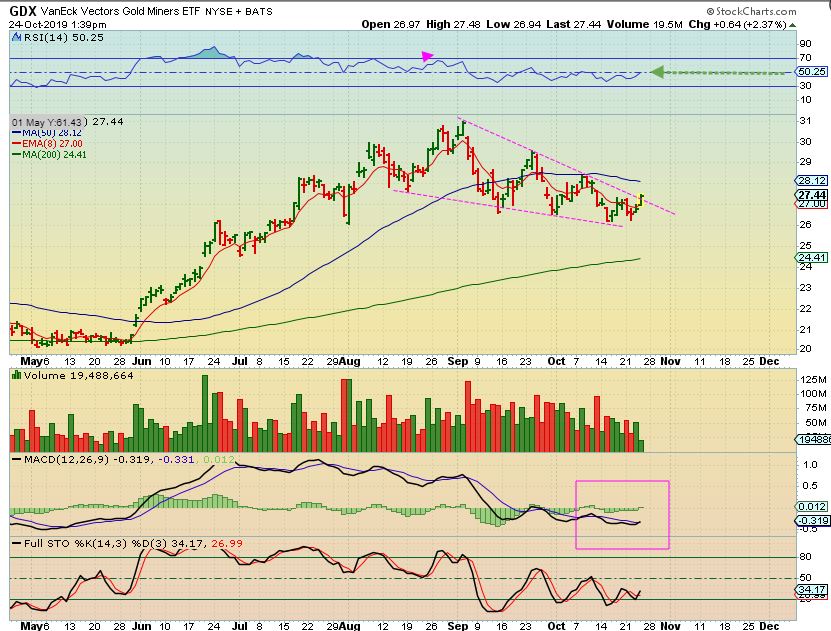Click the 26 price level on main axis
This screenshot has width=831, height=631.
(806, 225)
